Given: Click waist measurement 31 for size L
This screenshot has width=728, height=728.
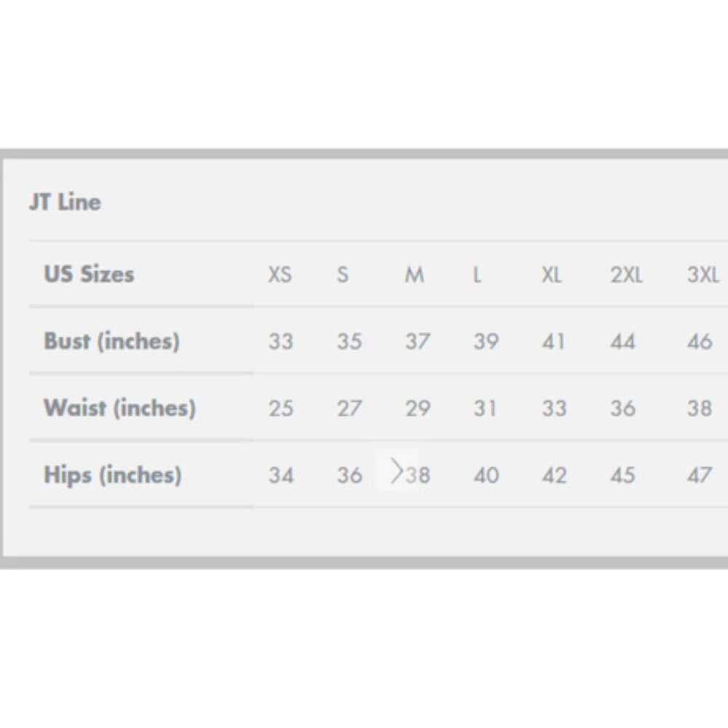Looking at the screenshot, I should click(485, 408).
